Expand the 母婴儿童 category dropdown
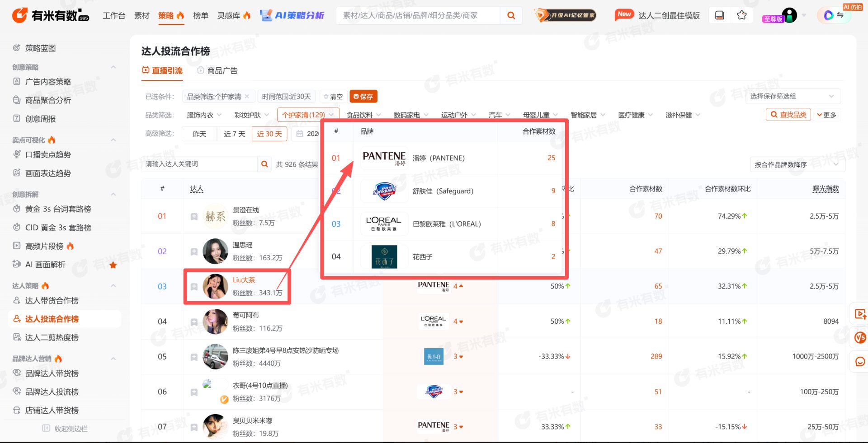This screenshot has width=868, height=443. pyautogui.click(x=540, y=115)
